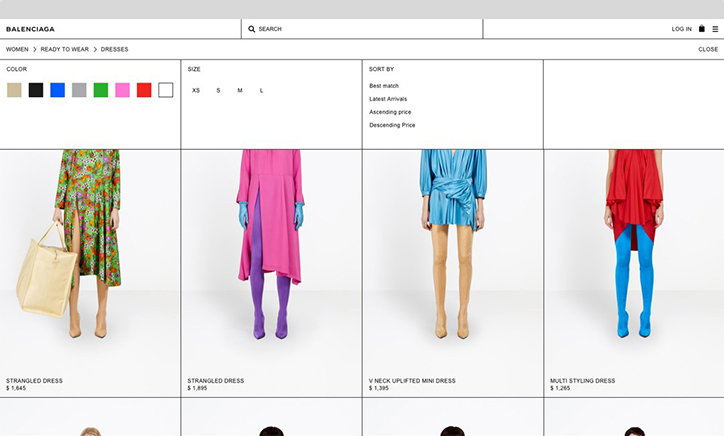Open the shopping bag icon
Screen dimensions: 724x436
click(x=701, y=29)
